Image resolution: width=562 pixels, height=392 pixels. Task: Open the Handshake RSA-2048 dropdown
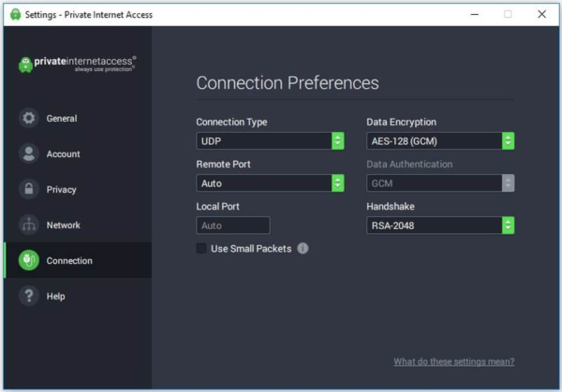tap(440, 225)
